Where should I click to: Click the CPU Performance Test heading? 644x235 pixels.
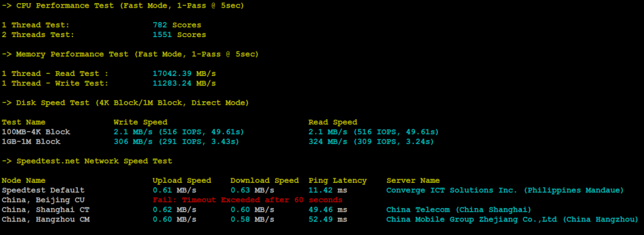123,6
